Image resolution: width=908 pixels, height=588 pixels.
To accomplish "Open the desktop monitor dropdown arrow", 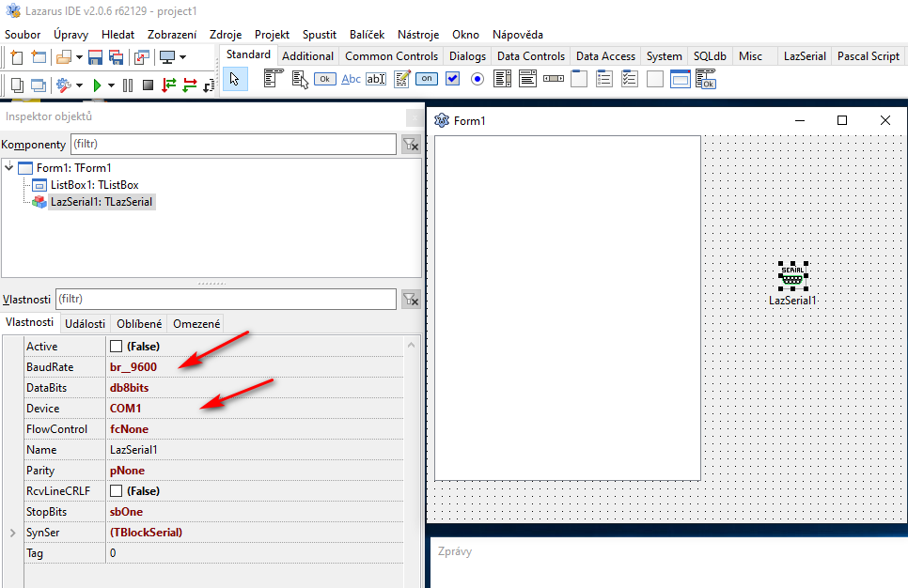I will tap(182, 57).
